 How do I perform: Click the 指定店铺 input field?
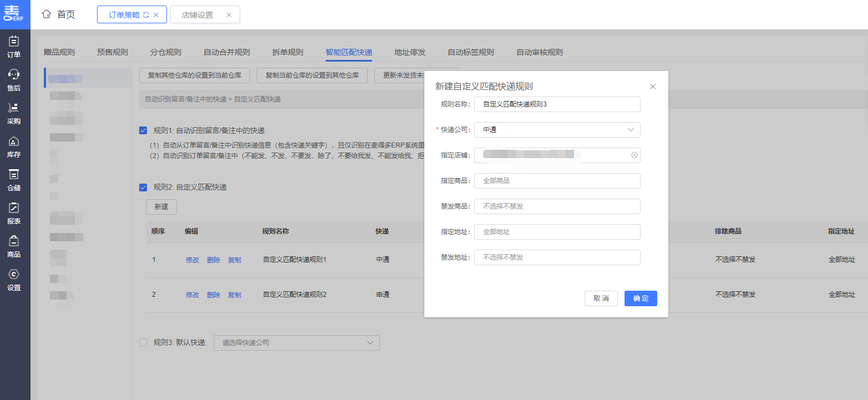[557, 155]
